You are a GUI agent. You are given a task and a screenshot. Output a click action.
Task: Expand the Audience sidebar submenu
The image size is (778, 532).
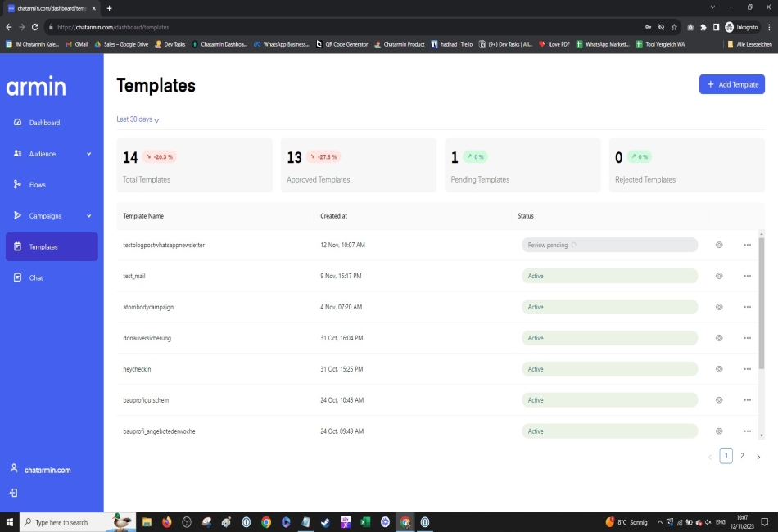pyautogui.click(x=88, y=154)
